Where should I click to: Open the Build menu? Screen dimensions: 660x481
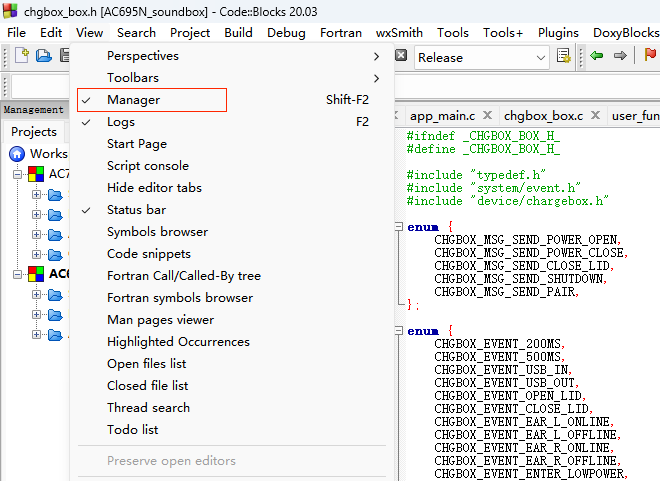(238, 33)
